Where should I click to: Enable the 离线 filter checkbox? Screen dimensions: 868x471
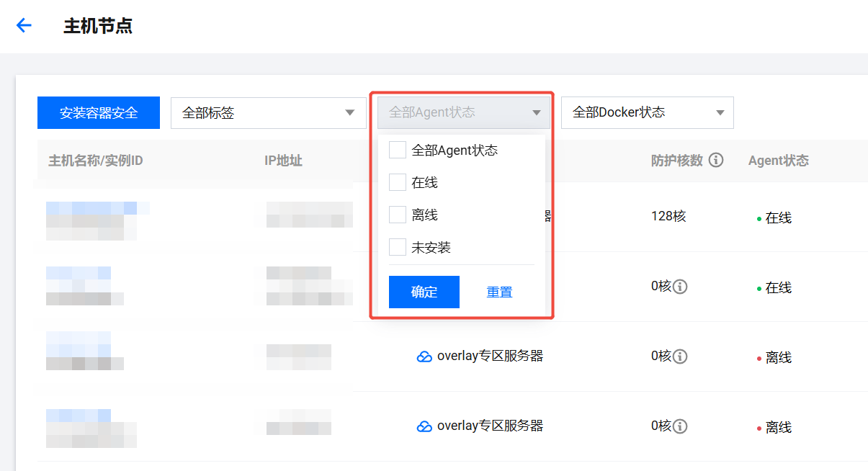click(x=398, y=215)
